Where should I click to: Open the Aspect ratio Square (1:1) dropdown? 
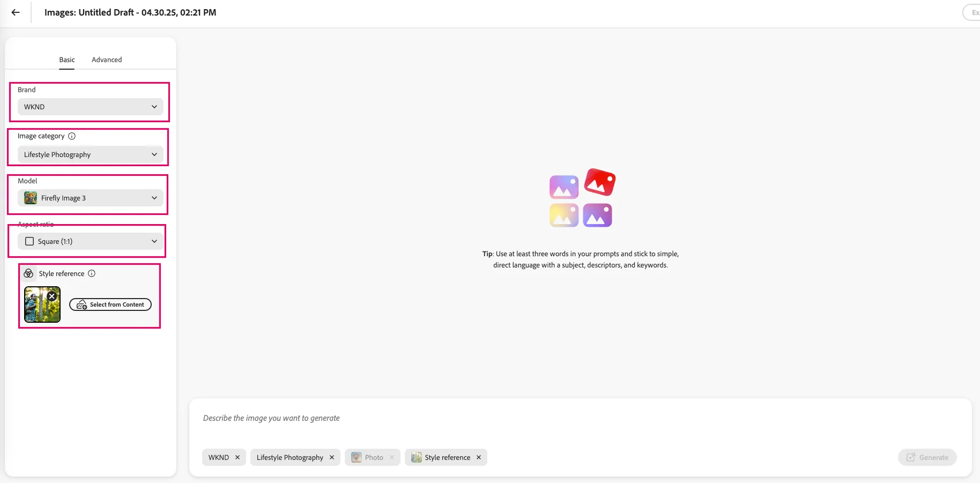[91, 241]
